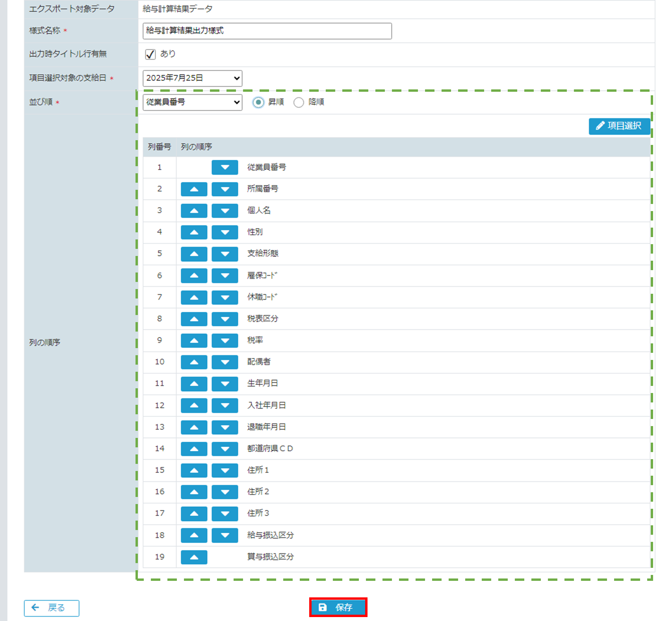
Task: Click the 保存 save button
Action: pyautogui.click(x=338, y=607)
